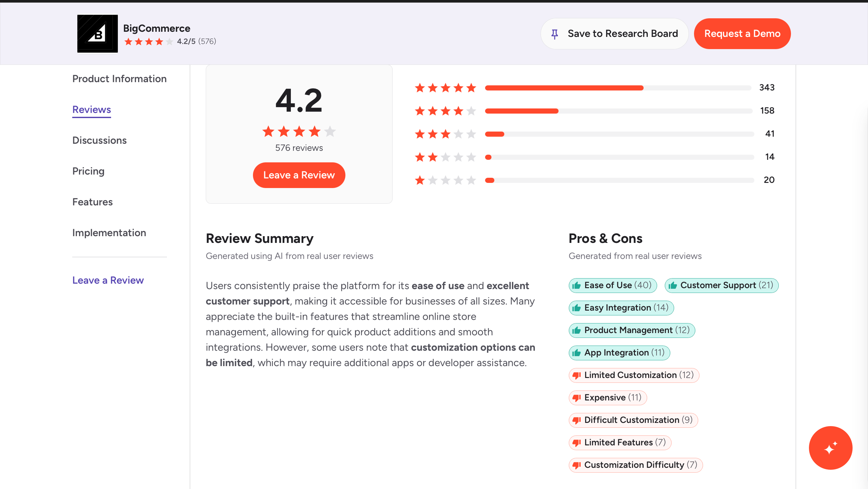Screen dimensions: 868x489
Task: Click thumbs-up icon on Ease of Use tag
Action: click(577, 286)
